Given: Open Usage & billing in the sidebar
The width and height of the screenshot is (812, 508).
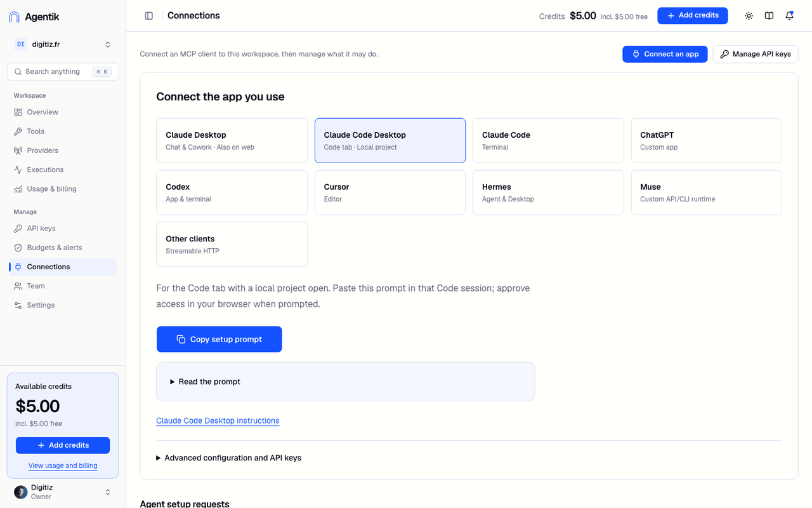Looking at the screenshot, I should [63, 189].
